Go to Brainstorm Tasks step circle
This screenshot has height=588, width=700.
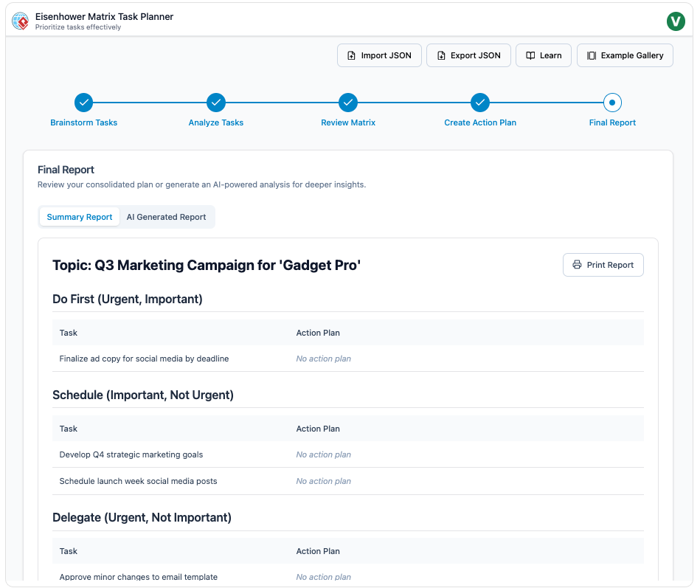[83, 103]
